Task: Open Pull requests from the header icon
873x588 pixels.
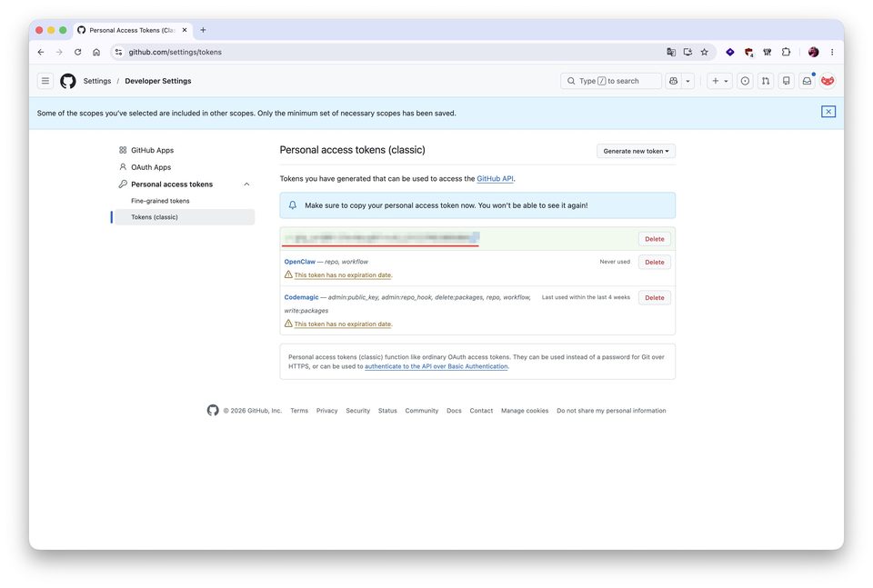Action: (x=766, y=81)
